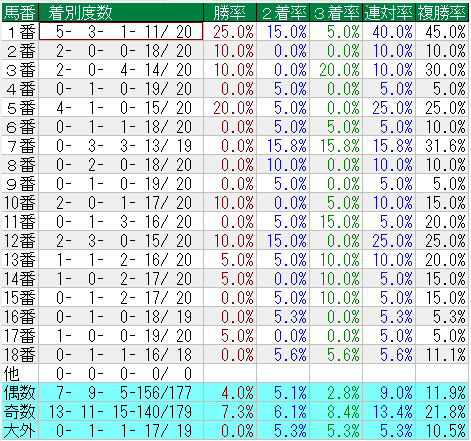Sort by the 勝率 column header
The height and width of the screenshot is (441, 471).
(x=230, y=13)
